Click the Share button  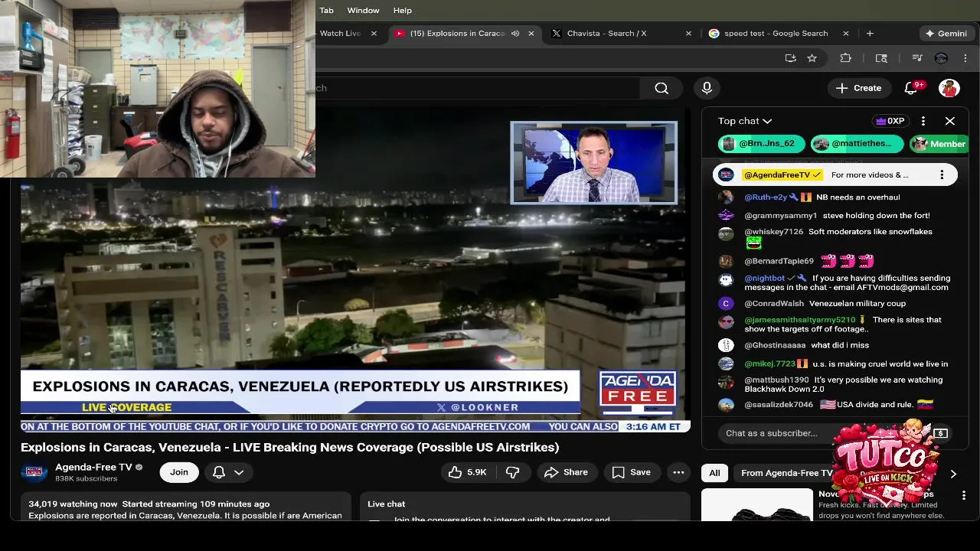[x=566, y=472]
